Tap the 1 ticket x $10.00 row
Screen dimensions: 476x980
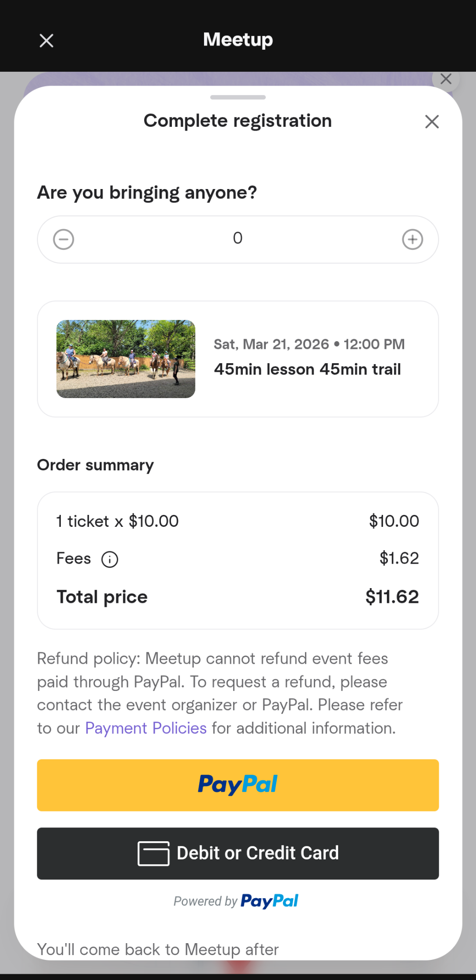[117, 521]
